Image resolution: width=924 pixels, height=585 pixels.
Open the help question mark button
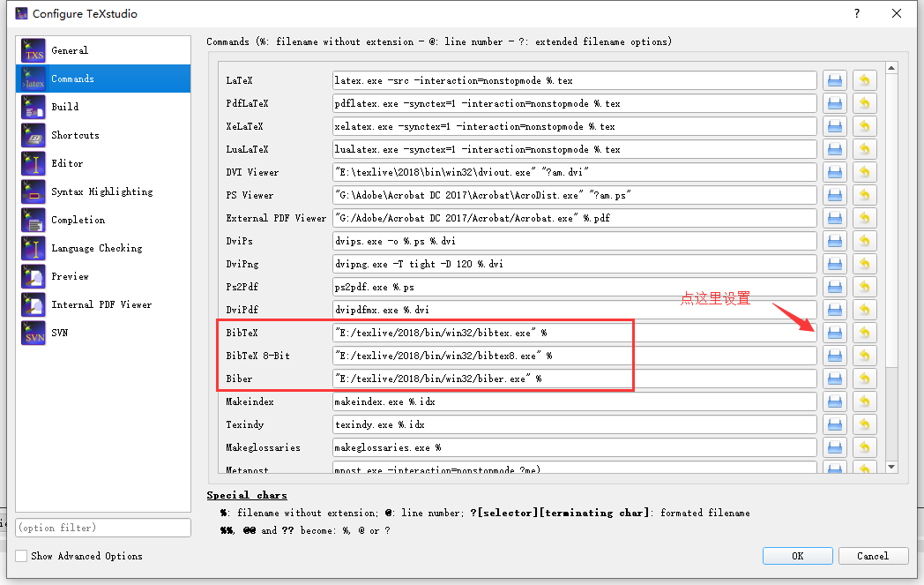click(x=857, y=13)
